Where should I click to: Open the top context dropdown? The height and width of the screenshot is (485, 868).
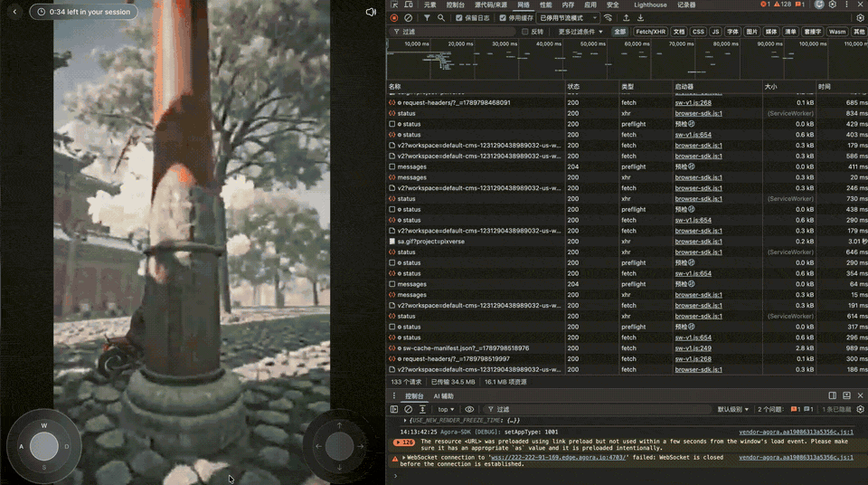pos(446,409)
